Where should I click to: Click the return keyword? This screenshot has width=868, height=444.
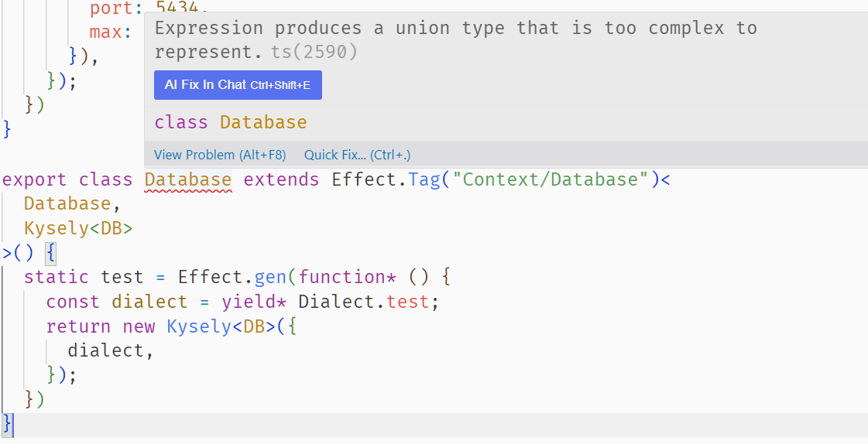(78, 326)
